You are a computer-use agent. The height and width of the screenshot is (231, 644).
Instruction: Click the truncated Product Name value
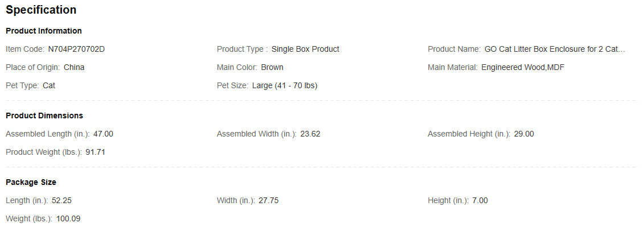[x=555, y=49]
